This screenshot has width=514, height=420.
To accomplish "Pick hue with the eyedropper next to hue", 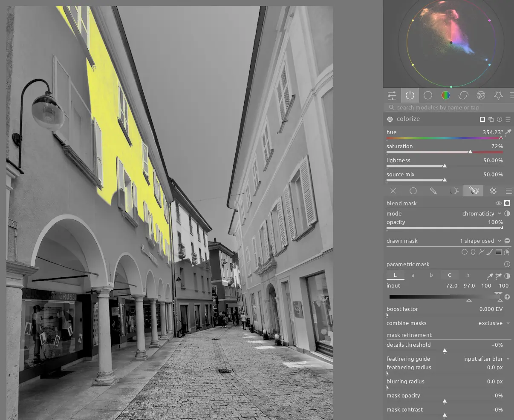I will pyautogui.click(x=508, y=132).
